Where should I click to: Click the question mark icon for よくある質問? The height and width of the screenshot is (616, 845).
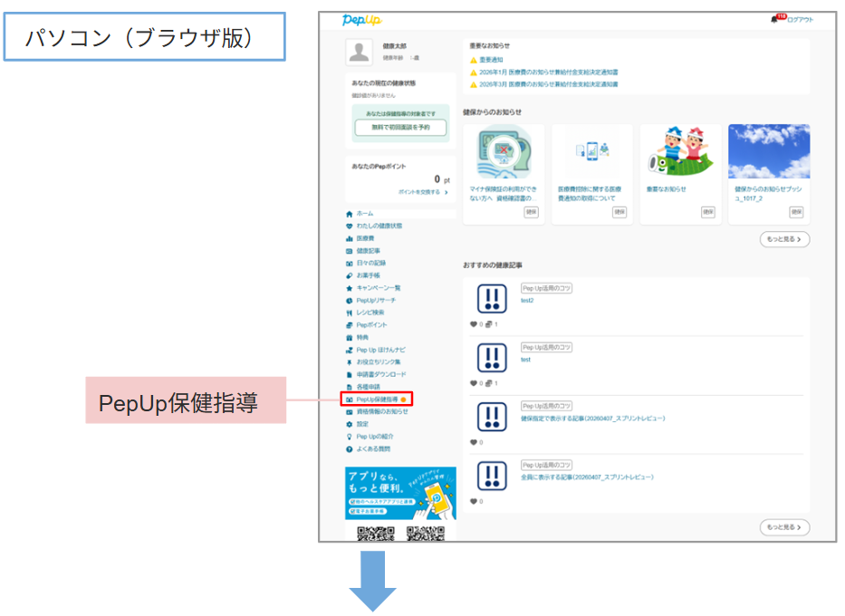(x=350, y=449)
